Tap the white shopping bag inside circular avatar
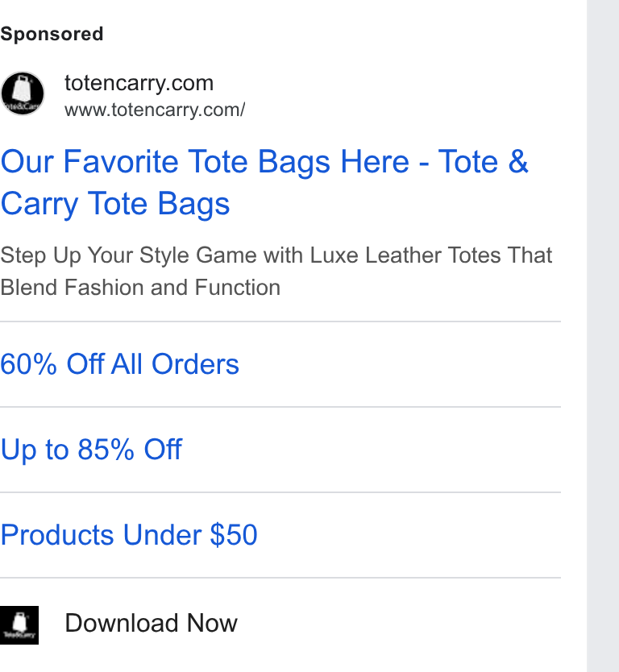 (23, 89)
